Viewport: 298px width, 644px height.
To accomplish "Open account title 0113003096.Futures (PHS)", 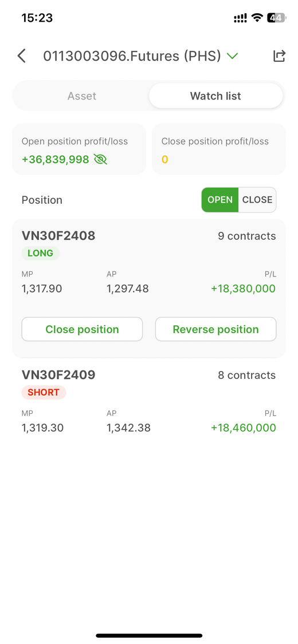I will point(132,56).
